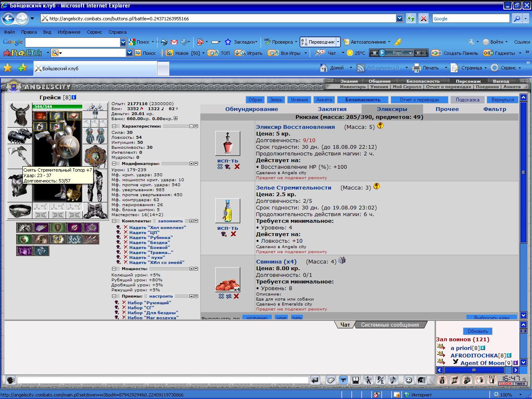
Task: Delete Эликсир Восстановления with its red X
Action: [x=237, y=166]
